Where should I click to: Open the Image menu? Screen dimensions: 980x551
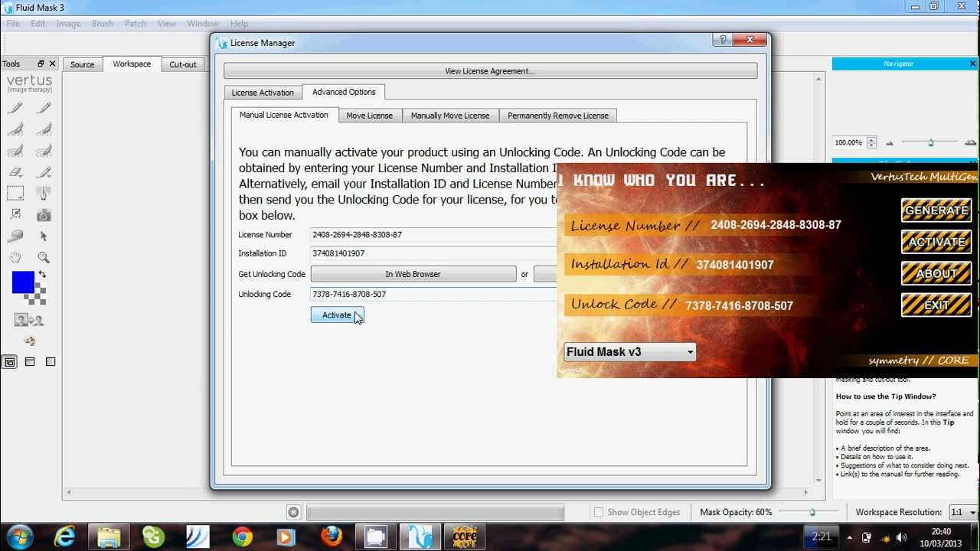click(68, 24)
